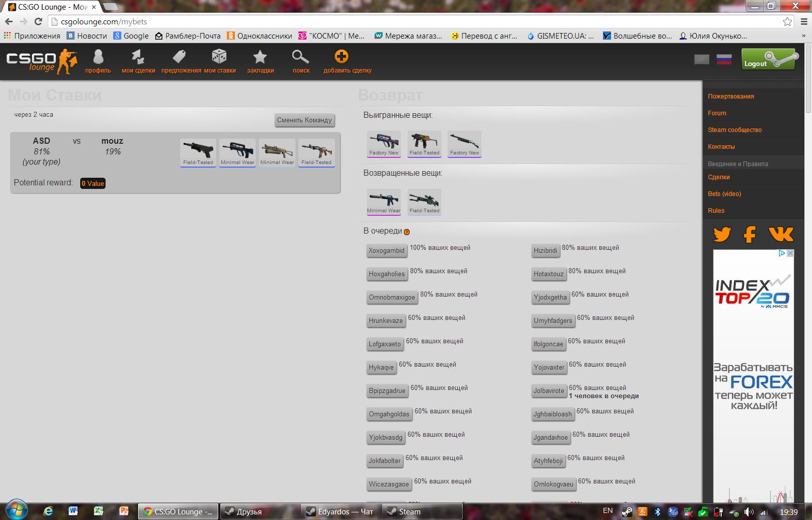The height and width of the screenshot is (520, 812).
Task: Open the Одноклассники bookmark
Action: tap(259, 36)
